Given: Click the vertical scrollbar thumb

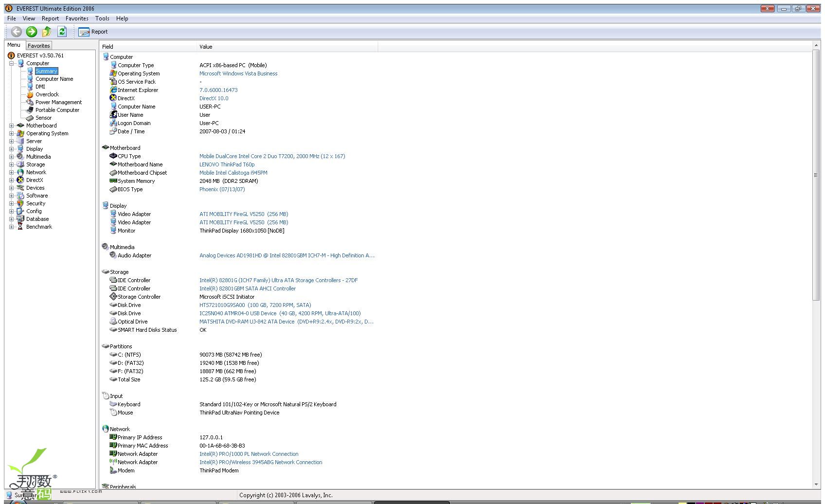Looking at the screenshot, I should click(816, 175).
